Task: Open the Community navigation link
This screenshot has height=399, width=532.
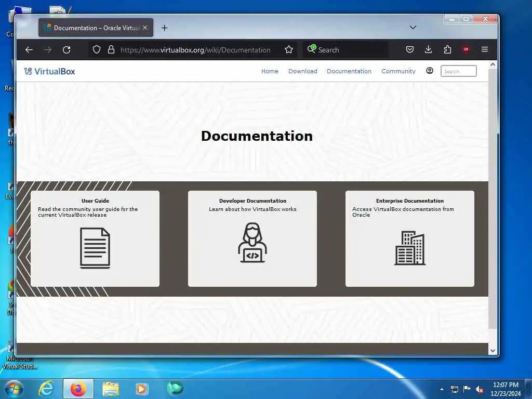Action: pos(398,71)
